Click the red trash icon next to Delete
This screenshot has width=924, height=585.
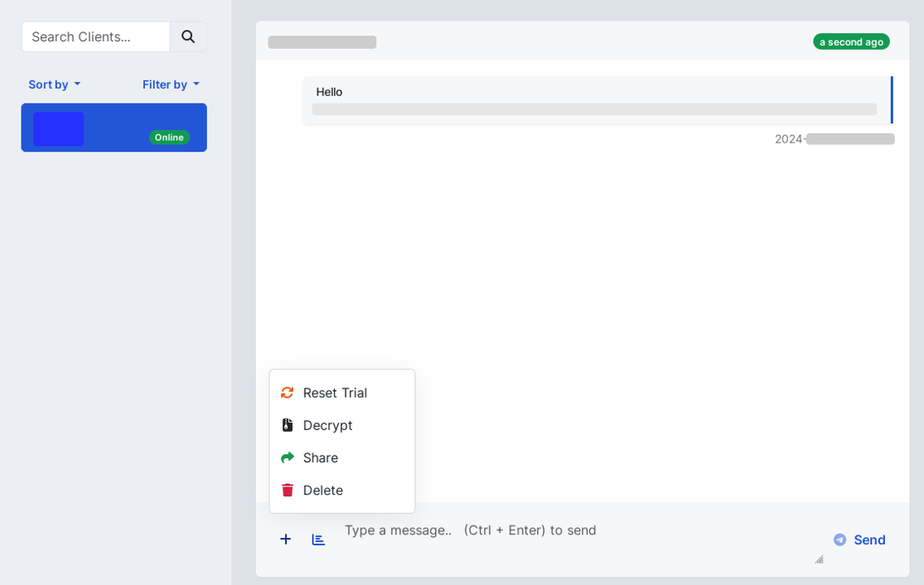click(288, 490)
